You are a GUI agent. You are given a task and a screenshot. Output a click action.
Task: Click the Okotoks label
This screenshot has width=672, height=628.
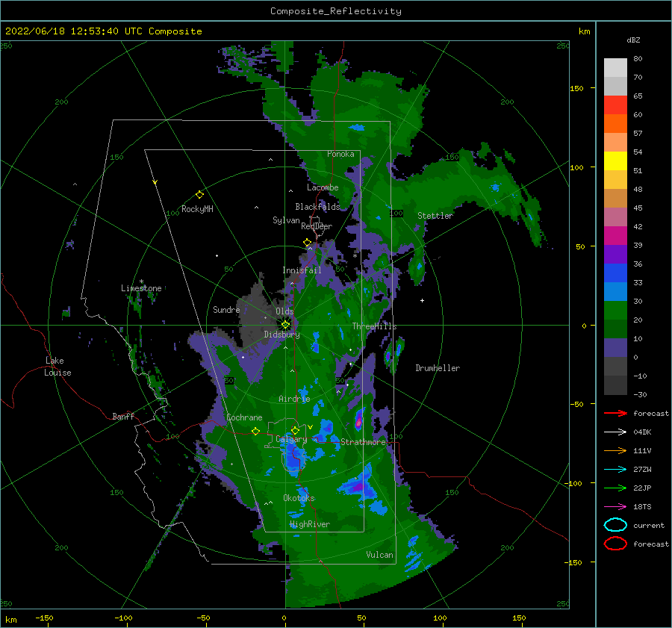tap(299, 497)
